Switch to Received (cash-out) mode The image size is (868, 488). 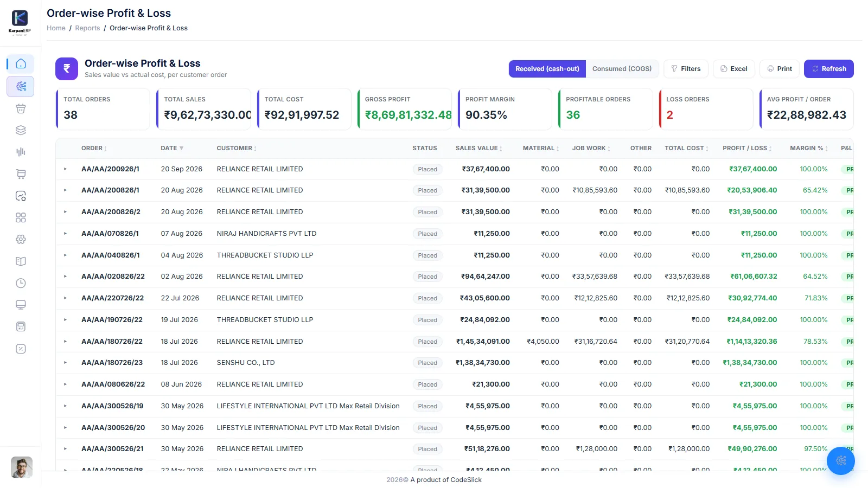(547, 69)
